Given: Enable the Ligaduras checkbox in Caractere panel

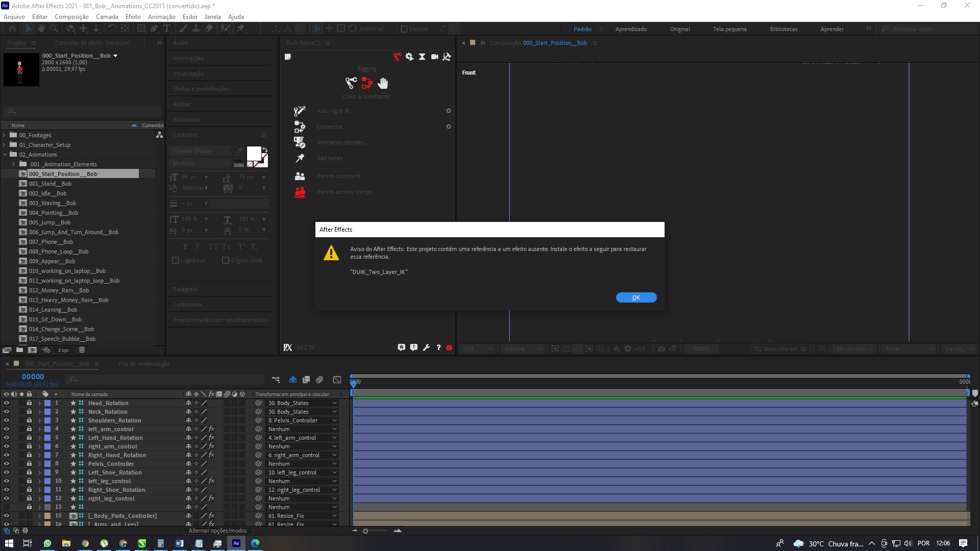Looking at the screenshot, I should point(176,260).
